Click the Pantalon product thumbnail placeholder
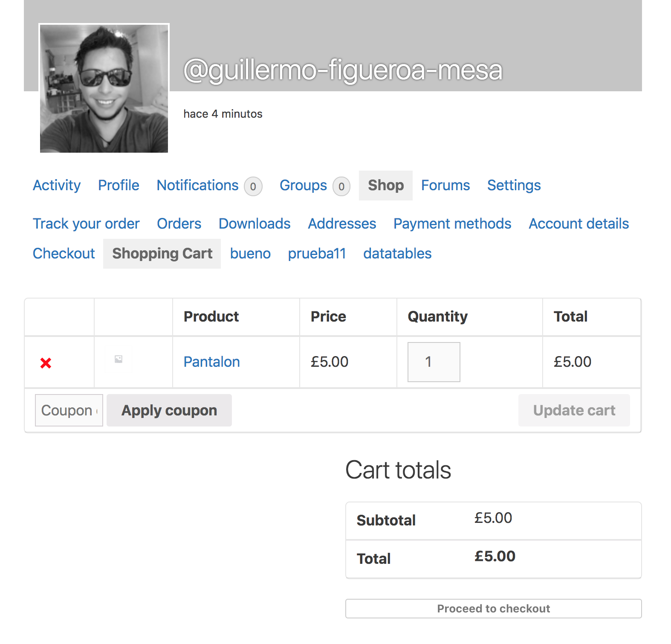This screenshot has width=671, height=644. [x=119, y=360]
